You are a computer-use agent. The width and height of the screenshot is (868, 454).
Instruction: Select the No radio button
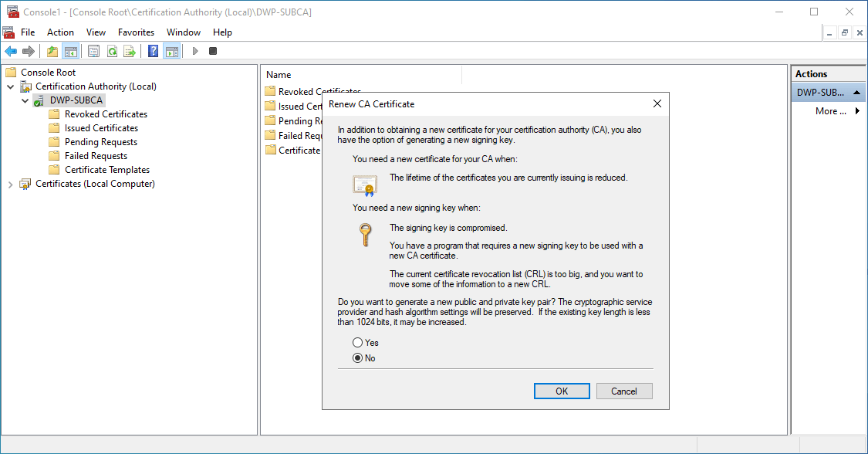[357, 358]
